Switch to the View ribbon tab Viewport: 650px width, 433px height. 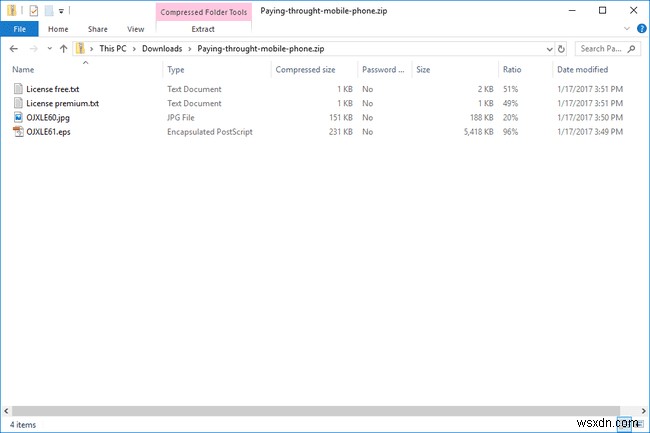136,29
